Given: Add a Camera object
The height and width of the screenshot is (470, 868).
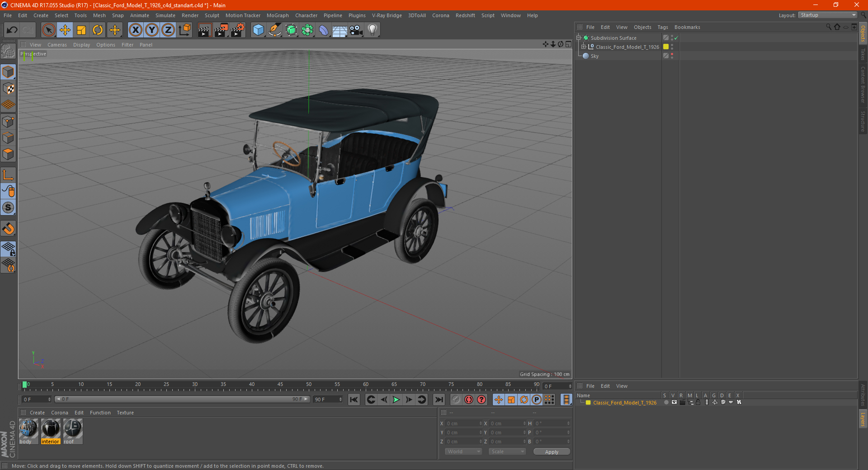Looking at the screenshot, I should point(356,30).
